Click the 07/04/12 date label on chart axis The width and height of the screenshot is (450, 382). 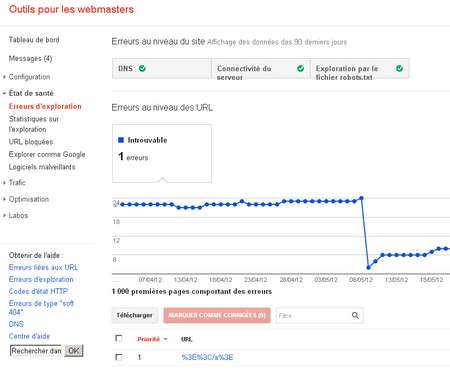tap(150, 279)
